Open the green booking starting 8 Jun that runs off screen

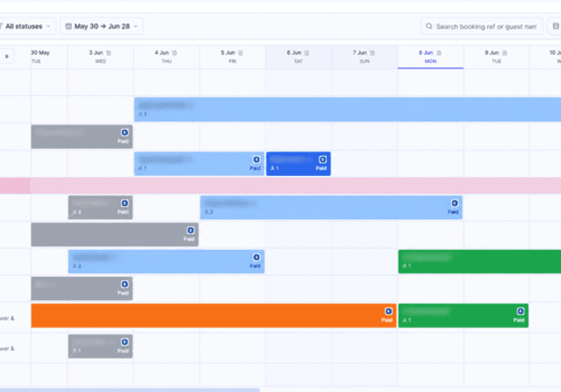coord(479,261)
